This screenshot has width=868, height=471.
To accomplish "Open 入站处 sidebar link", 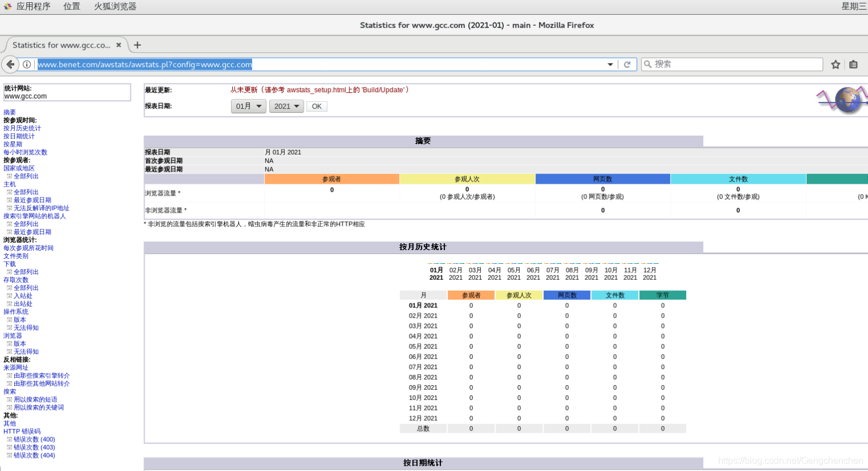I will tap(23, 296).
